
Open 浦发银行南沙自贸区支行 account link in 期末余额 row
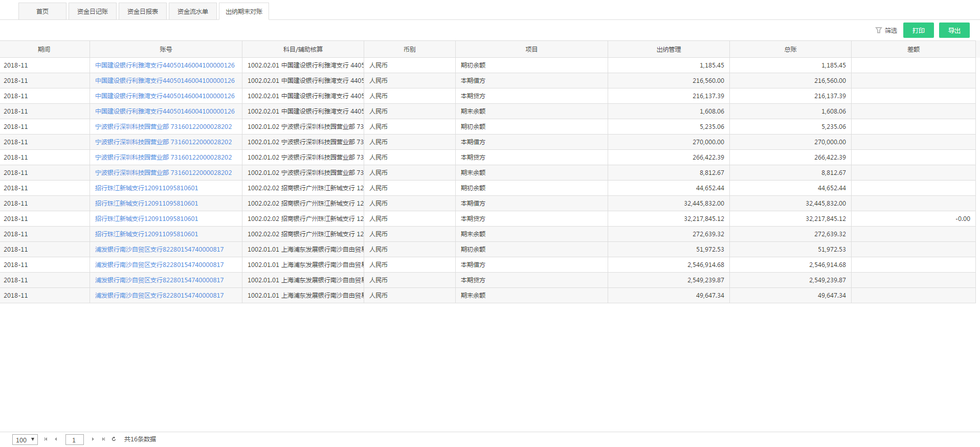[159, 296]
